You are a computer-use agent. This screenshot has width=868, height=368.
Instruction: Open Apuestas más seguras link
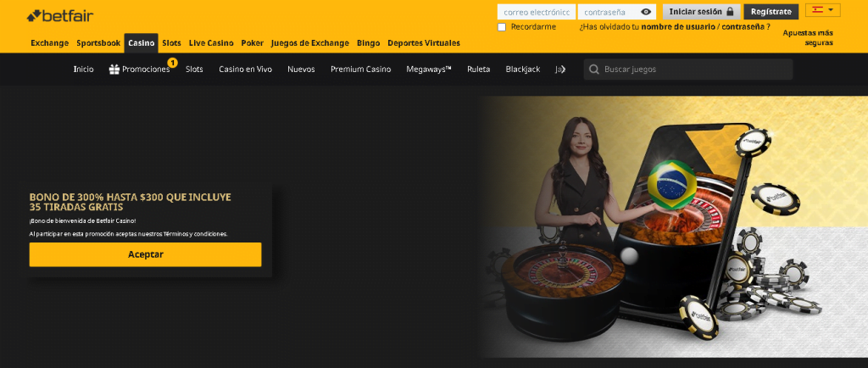pos(808,37)
